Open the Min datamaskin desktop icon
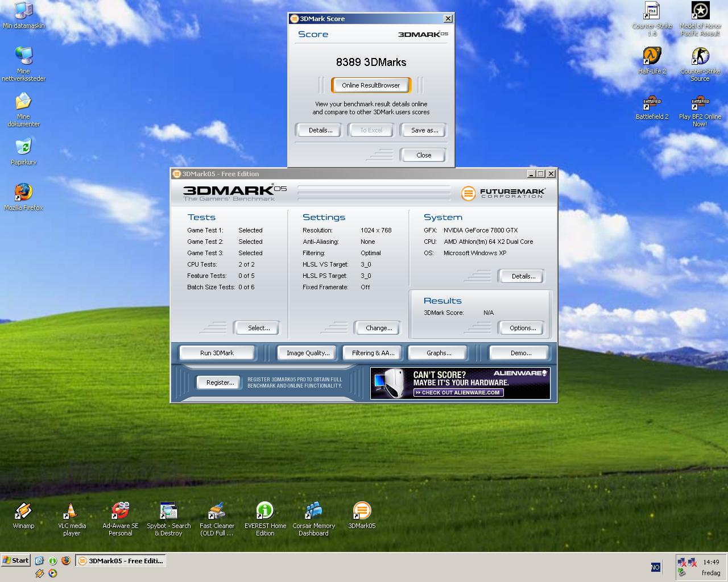728x582 pixels. 23,15
